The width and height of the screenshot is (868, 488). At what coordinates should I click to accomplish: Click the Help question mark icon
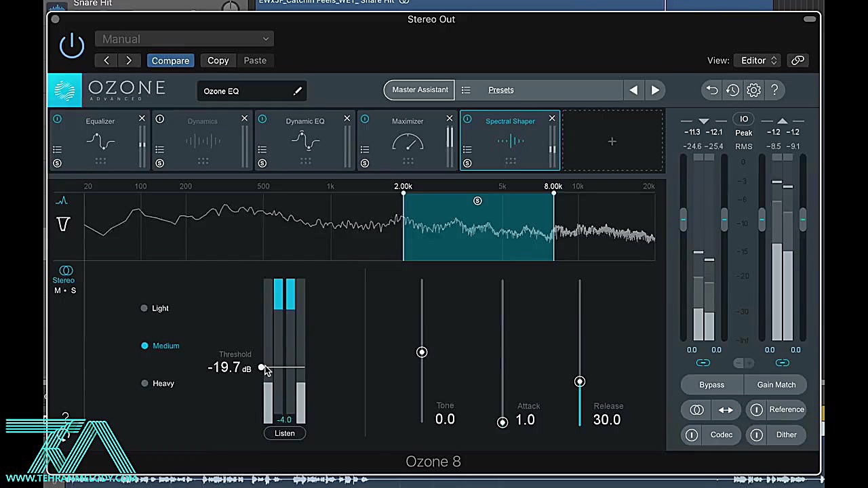point(774,89)
